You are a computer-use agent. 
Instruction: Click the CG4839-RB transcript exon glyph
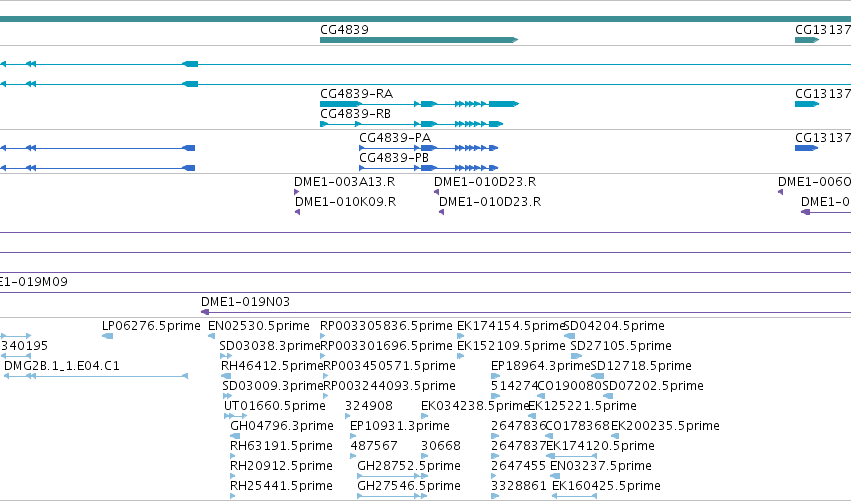pos(411,124)
